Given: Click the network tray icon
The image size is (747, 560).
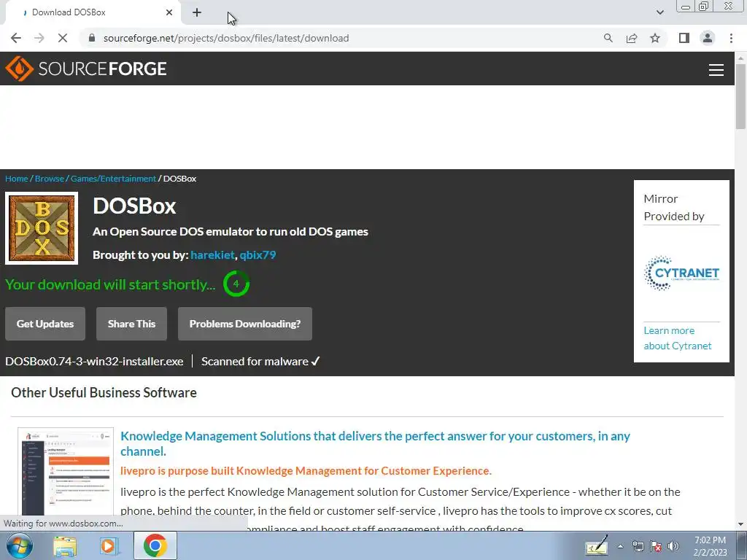Looking at the screenshot, I should (638, 546).
